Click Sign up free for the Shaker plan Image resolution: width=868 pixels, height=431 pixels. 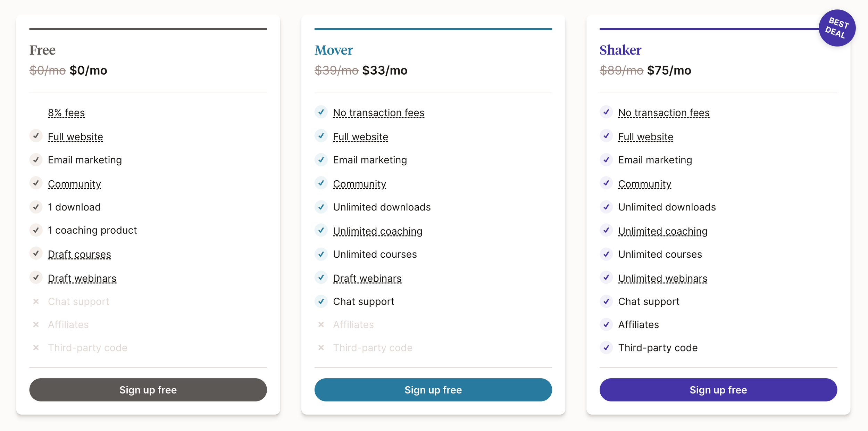(x=718, y=390)
